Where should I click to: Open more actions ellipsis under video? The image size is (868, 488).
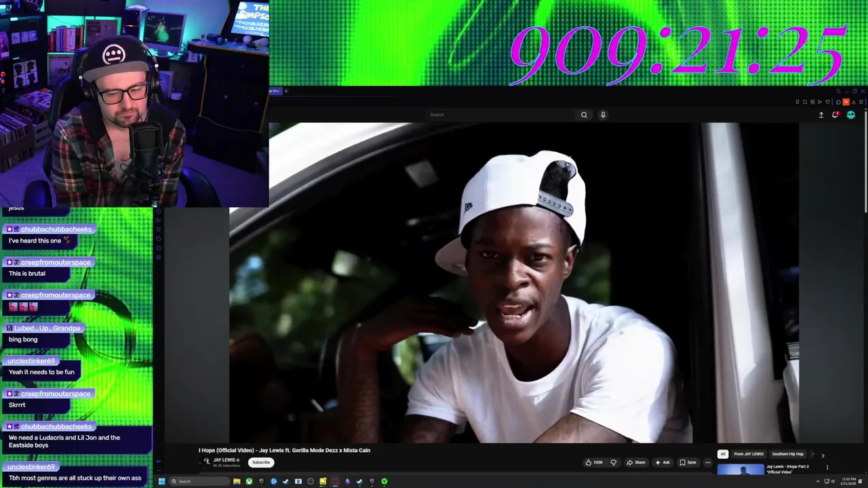click(708, 462)
